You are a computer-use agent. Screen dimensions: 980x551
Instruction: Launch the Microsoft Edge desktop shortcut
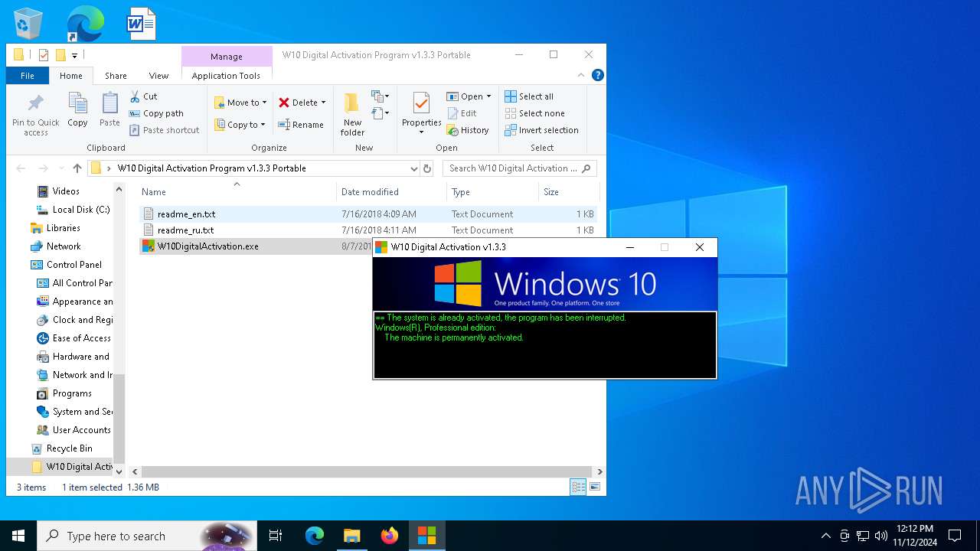85,23
